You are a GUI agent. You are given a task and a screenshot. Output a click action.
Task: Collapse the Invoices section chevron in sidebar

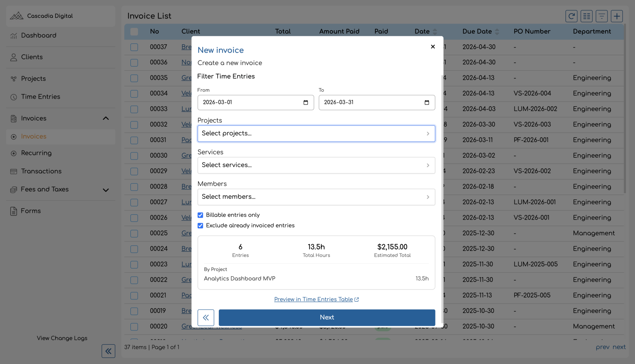pyautogui.click(x=106, y=118)
